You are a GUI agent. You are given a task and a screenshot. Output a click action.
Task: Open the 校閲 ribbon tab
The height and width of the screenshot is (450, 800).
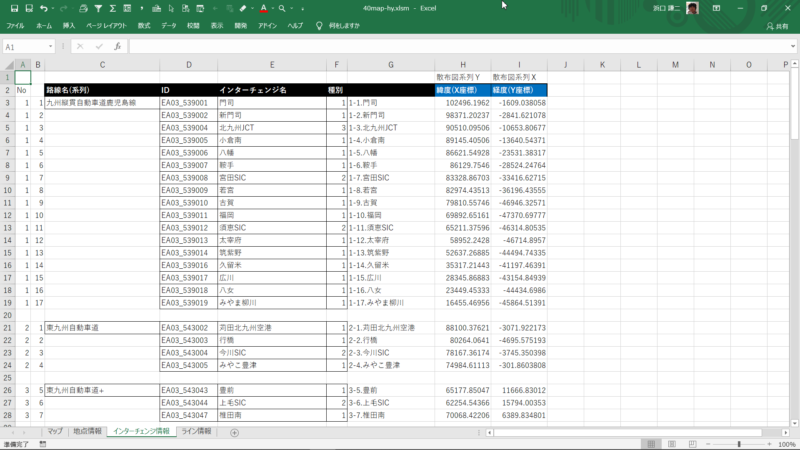(x=193, y=26)
